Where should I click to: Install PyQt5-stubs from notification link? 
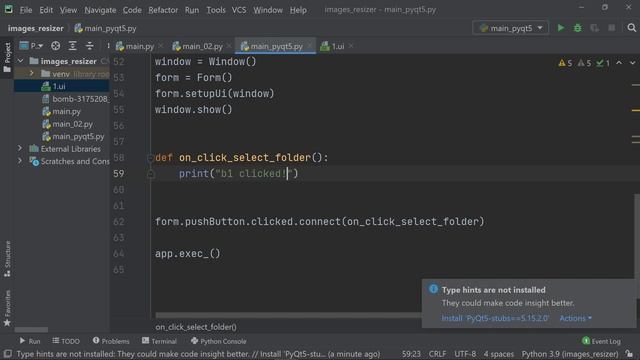[x=495, y=318]
